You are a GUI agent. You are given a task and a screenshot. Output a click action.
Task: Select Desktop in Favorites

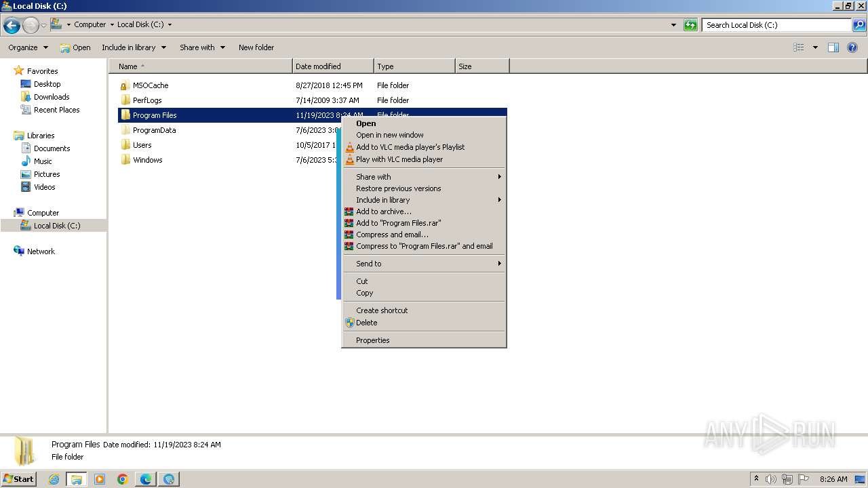point(47,84)
